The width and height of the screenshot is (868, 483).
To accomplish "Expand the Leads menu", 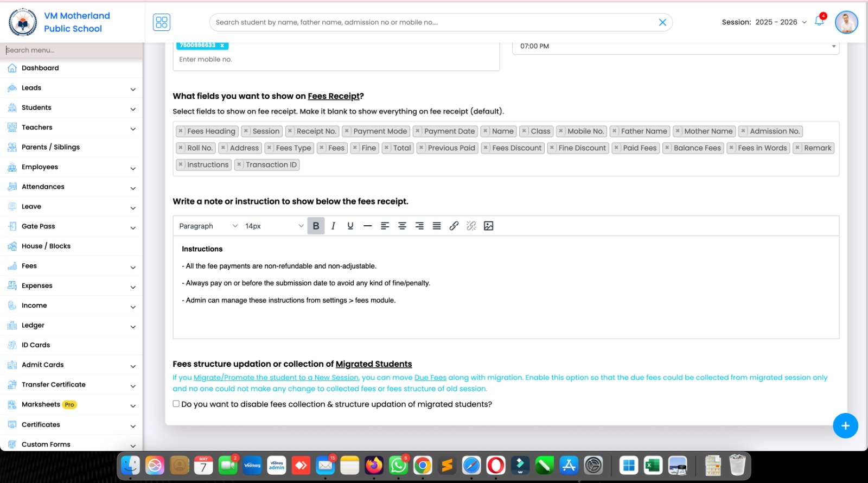I will point(133,89).
